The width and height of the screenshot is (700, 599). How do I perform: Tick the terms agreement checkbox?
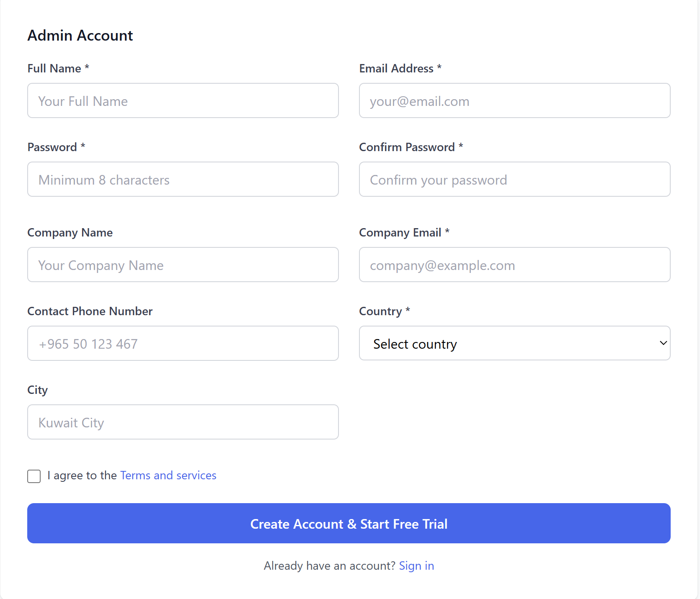coord(34,476)
